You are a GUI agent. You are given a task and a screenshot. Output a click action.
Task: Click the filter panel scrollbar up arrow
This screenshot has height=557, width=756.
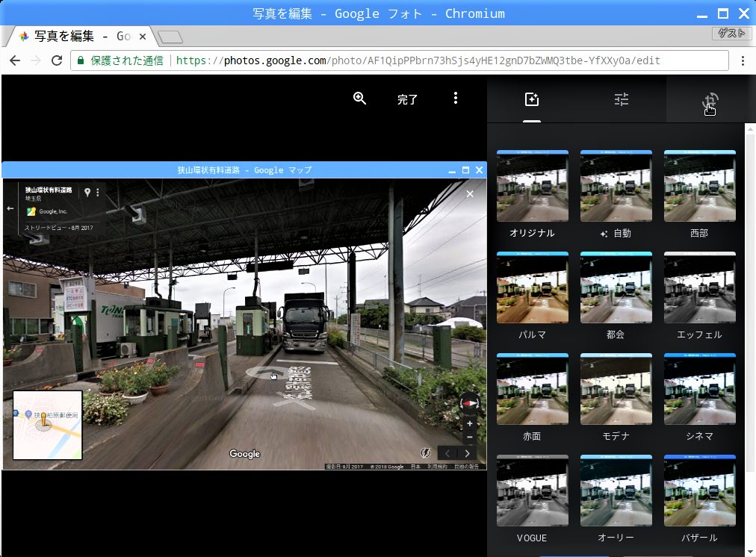(750, 128)
